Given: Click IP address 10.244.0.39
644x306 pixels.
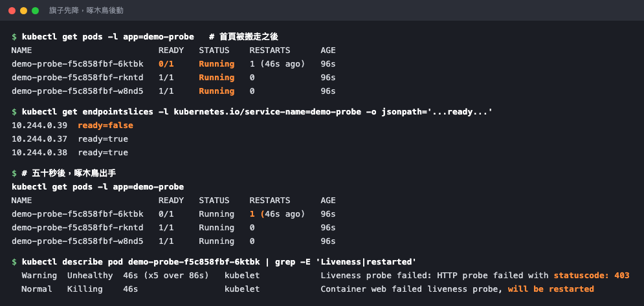Looking at the screenshot, I should [x=39, y=126].
